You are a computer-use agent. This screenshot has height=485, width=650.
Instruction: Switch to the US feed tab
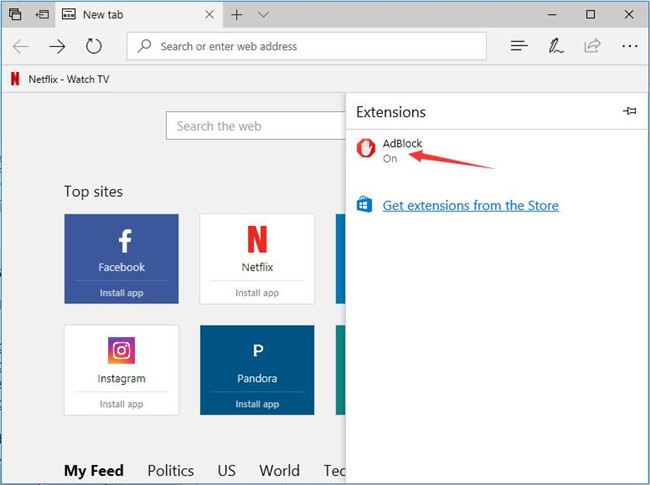pos(227,470)
